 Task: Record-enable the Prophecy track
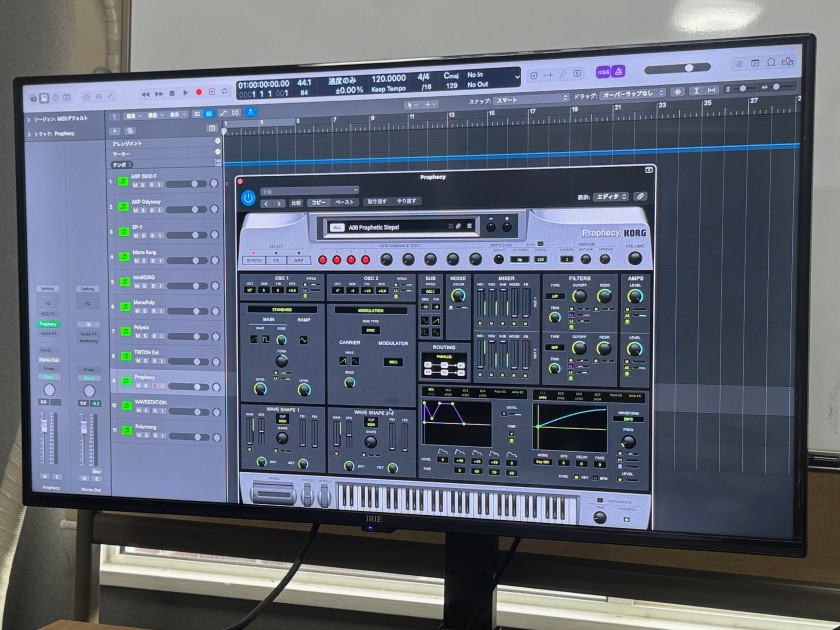click(x=154, y=386)
